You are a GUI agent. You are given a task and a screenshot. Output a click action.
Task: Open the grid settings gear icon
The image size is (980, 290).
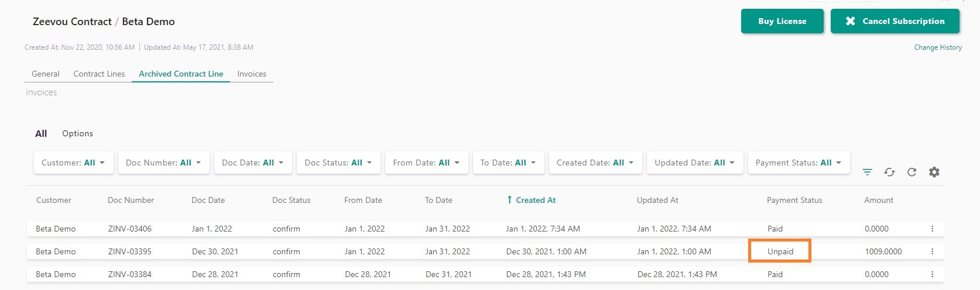934,172
